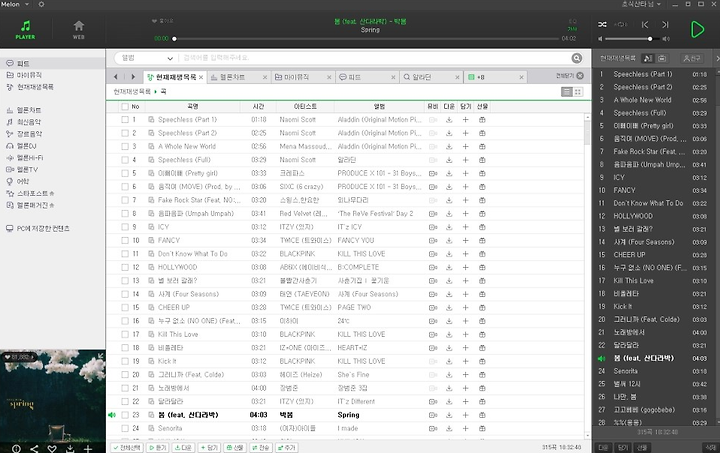Toggle the repeat mode icon
This screenshot has width=720, height=453.
coord(620,25)
